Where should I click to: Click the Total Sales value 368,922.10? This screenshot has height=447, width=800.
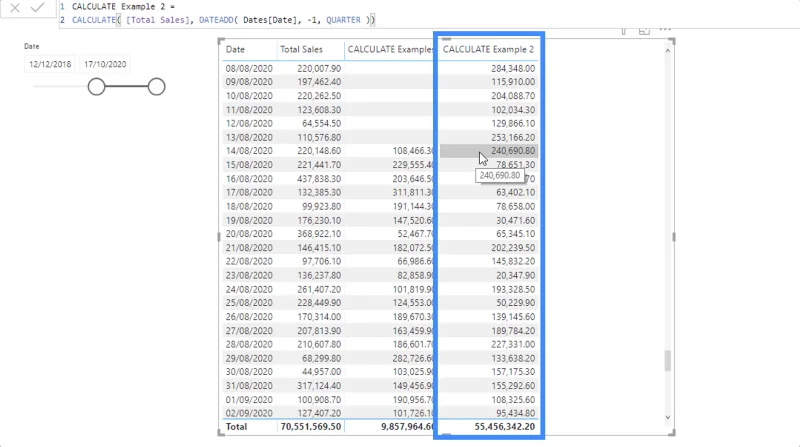(x=319, y=234)
